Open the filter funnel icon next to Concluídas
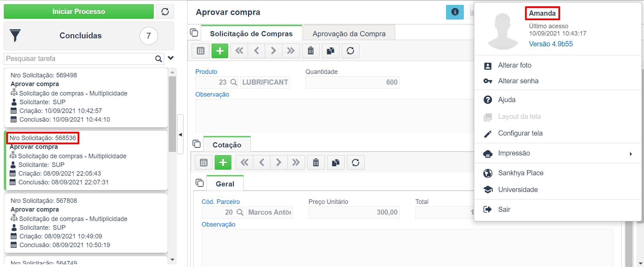Screen dimensions: 644x267 pyautogui.click(x=15, y=36)
